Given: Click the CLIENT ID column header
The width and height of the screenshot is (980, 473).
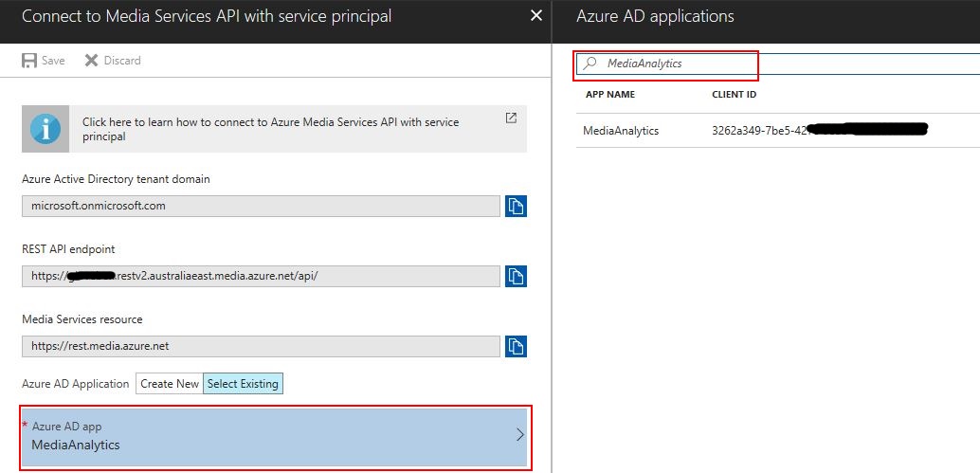Looking at the screenshot, I should click(x=735, y=95).
